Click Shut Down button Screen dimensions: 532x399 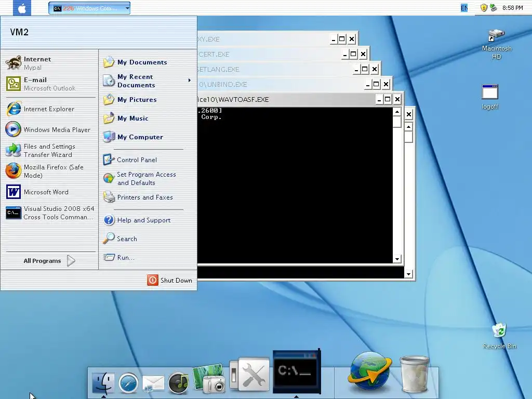point(170,280)
